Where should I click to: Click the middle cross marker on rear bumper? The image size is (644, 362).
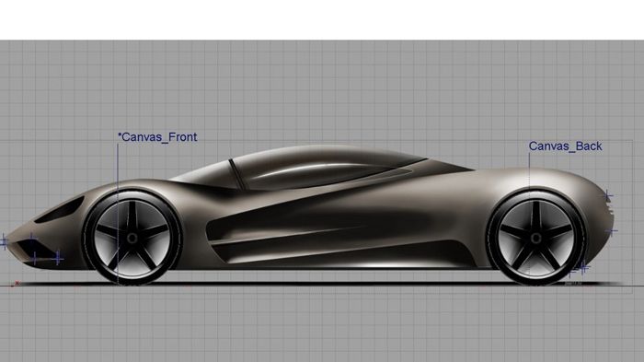pos(612,231)
